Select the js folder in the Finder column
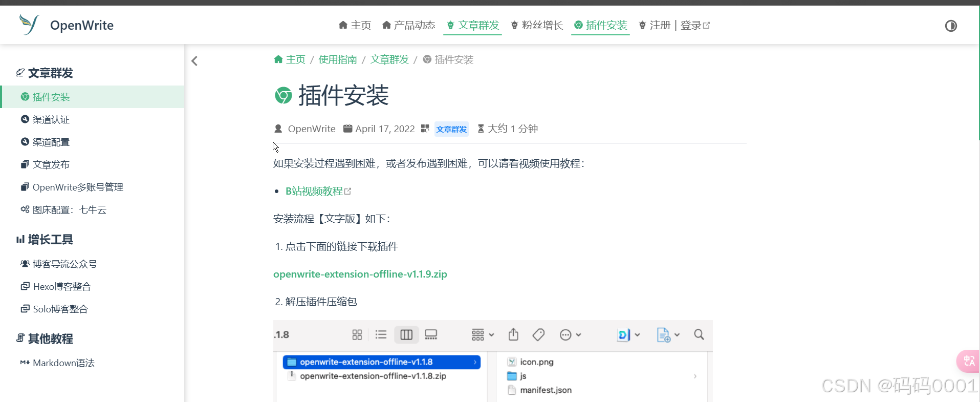Image resolution: width=980 pixels, height=402 pixels. tap(517, 376)
